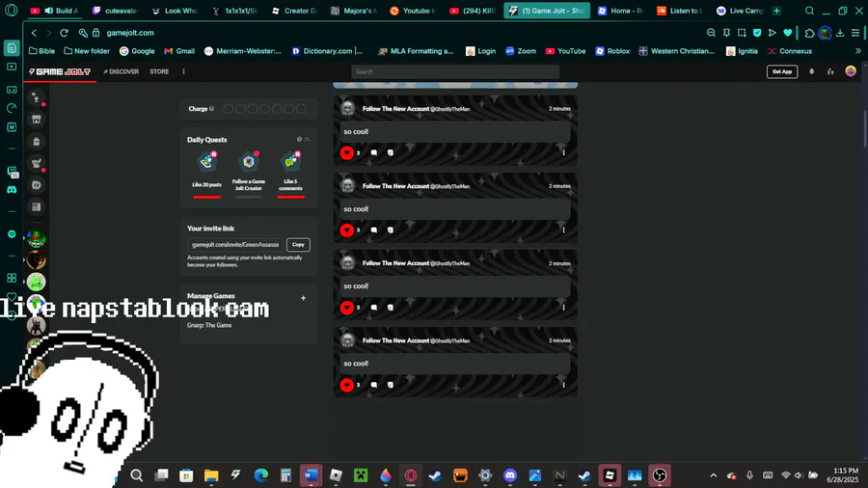Open the Game Jolt home logo
This screenshot has width=868, height=488.
59,71
